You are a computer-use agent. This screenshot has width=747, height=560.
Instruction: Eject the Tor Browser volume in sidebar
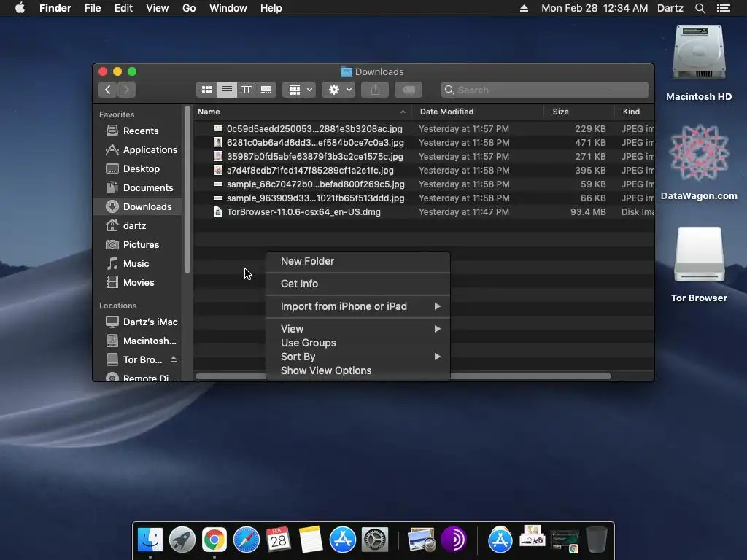tap(174, 359)
